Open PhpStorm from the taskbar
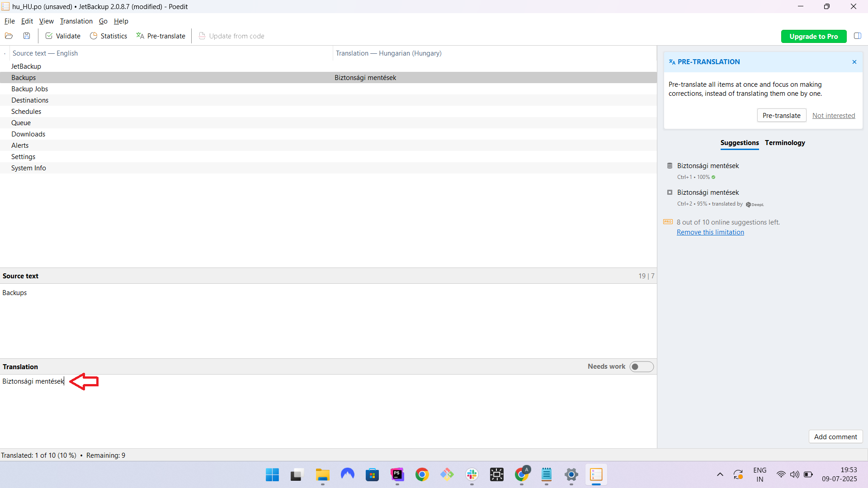This screenshot has width=868, height=488. [x=397, y=475]
